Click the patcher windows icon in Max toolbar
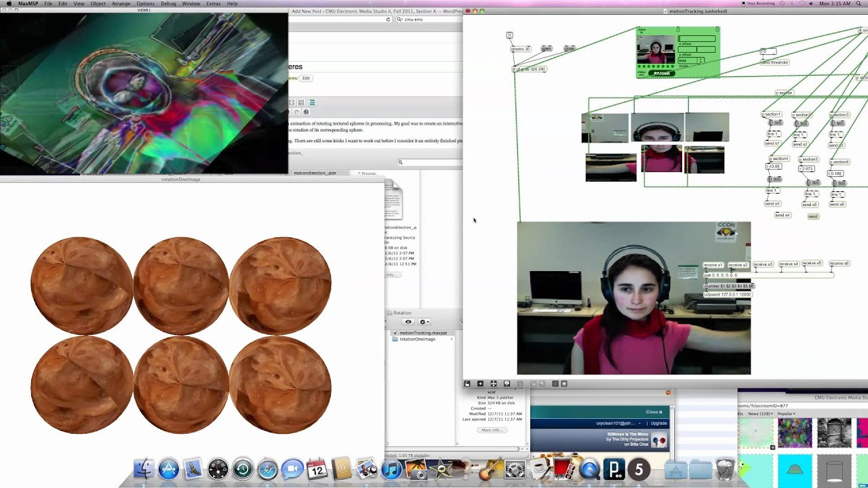 click(x=494, y=384)
